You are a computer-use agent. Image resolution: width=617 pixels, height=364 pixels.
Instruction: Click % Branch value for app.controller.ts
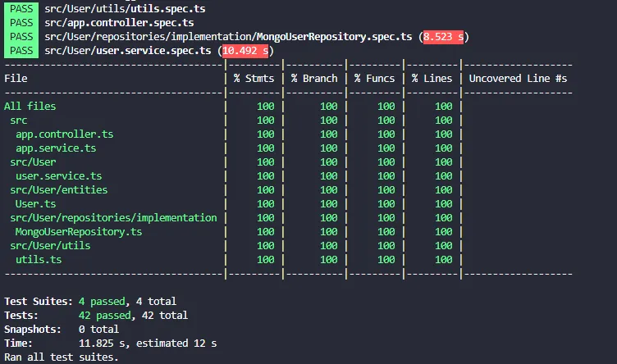coord(328,134)
